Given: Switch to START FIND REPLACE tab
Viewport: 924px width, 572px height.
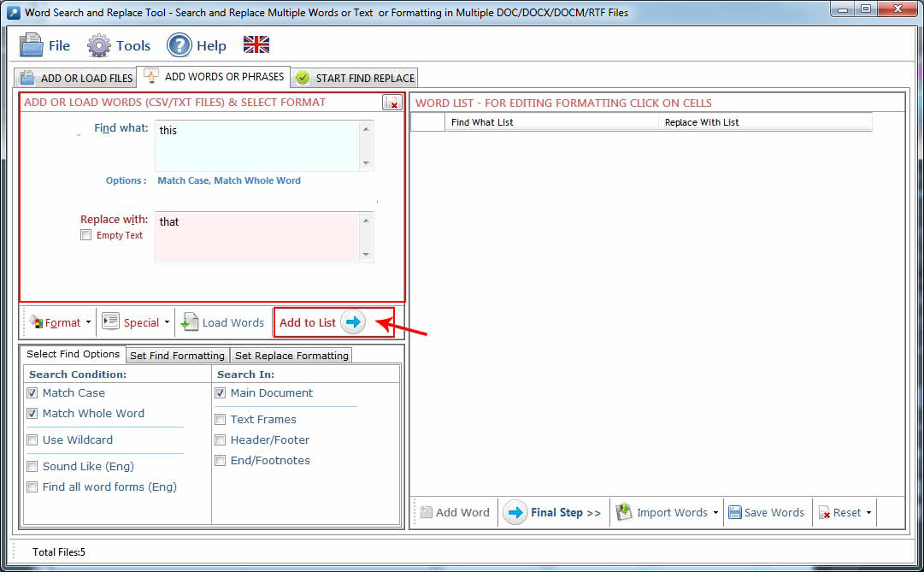Looking at the screenshot, I should coord(355,78).
